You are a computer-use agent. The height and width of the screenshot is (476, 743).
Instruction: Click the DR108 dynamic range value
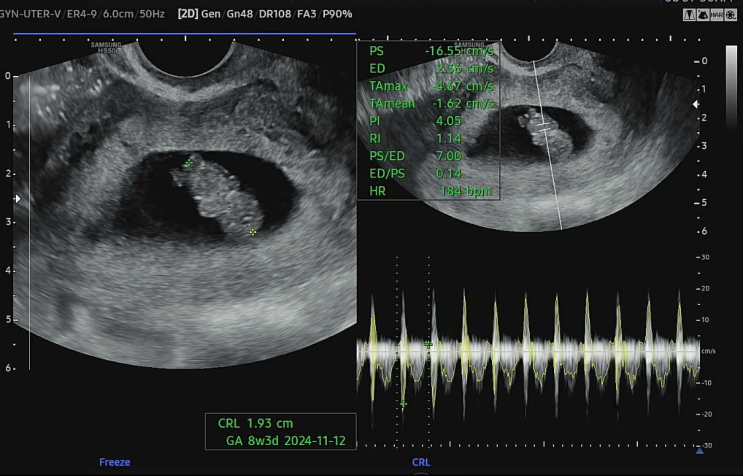(x=275, y=14)
